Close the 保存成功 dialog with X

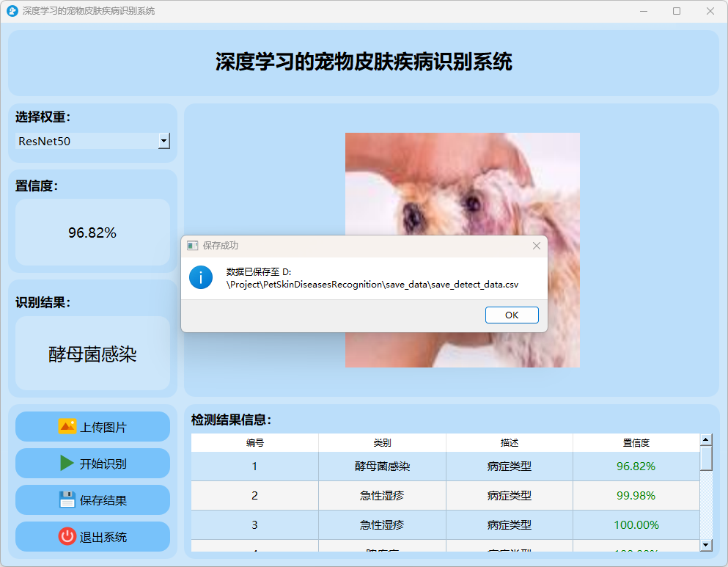[x=537, y=246]
